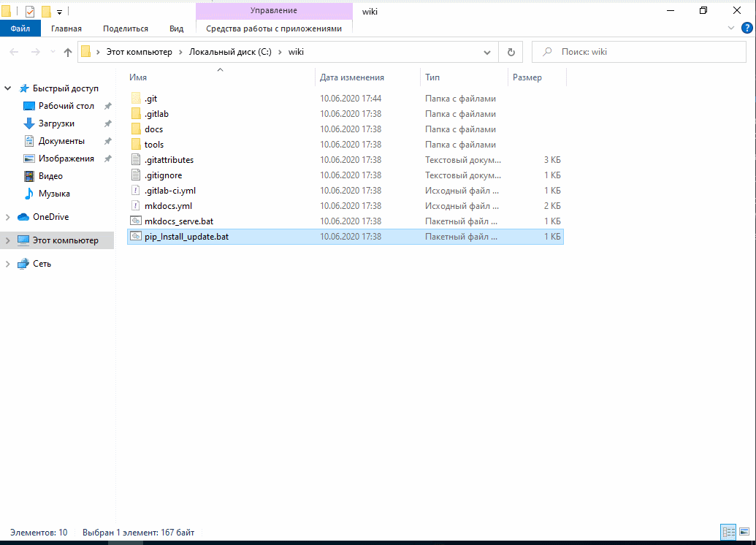
Task: Click the docs folder icon
Action: coord(135,129)
